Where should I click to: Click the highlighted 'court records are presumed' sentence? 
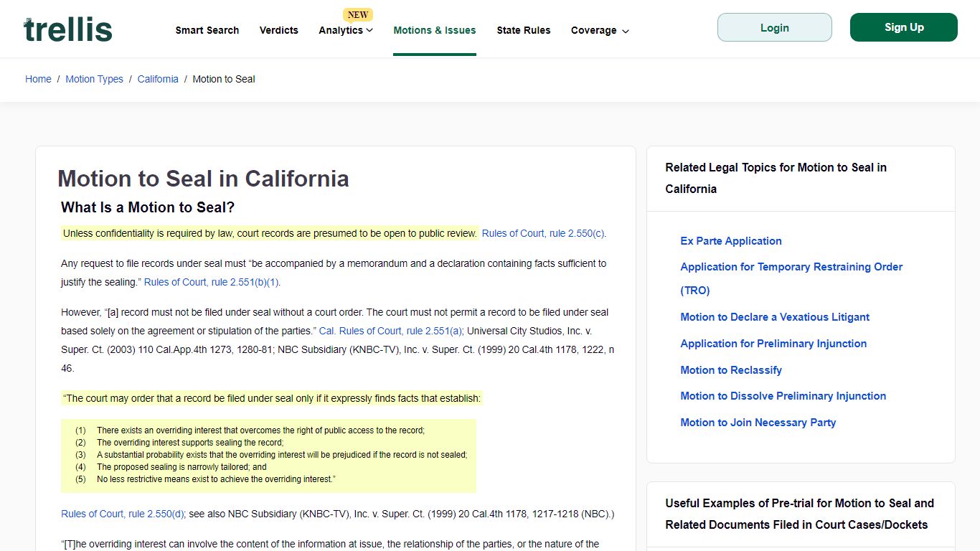(x=270, y=233)
